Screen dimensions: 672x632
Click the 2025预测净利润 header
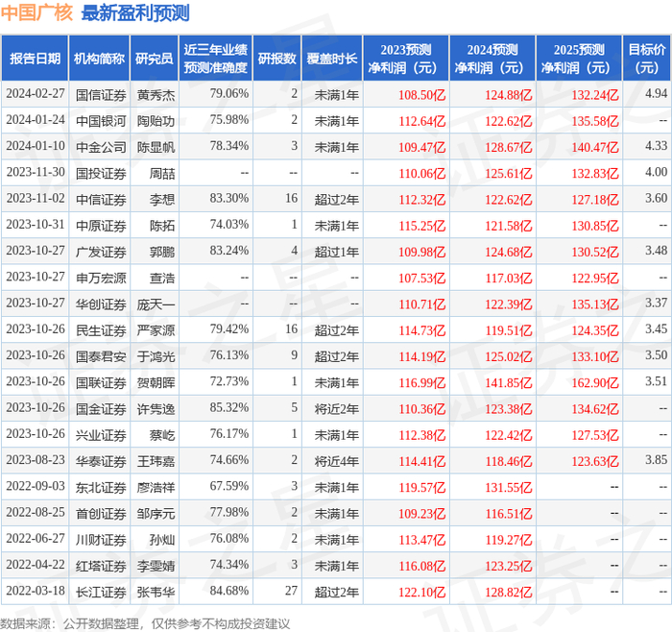[579, 59]
